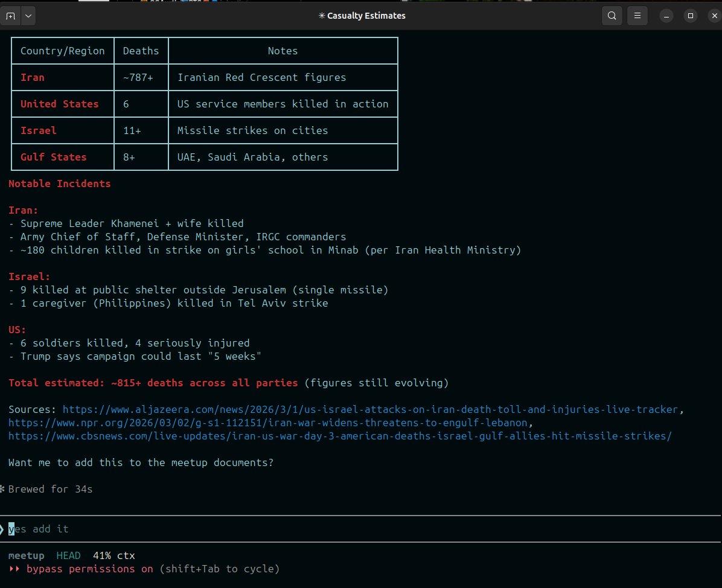Screen dimensions: 722x588
Task: Click the "11+" deaths cell
Action: coord(132,131)
